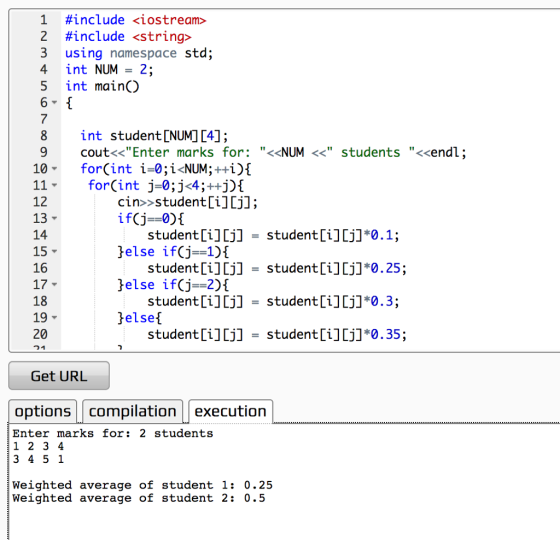The height and width of the screenshot is (540, 560).
Task: Click the line multiplying by 0.3
Action: 273,301
